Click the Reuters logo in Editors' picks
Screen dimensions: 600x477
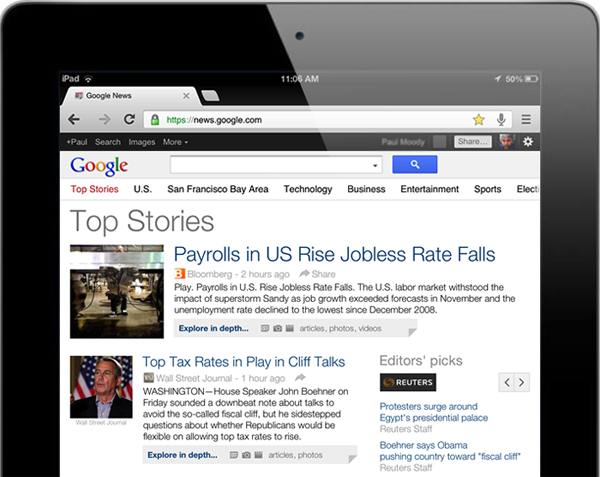(408, 382)
